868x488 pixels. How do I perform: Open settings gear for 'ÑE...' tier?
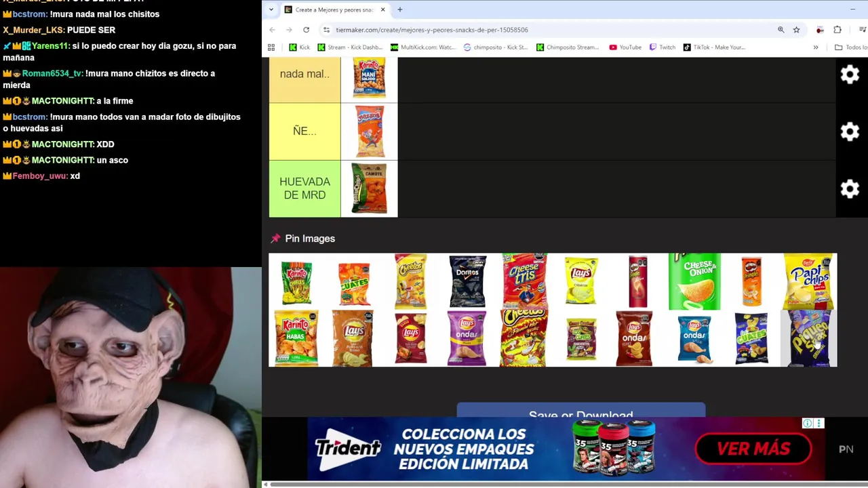point(850,131)
